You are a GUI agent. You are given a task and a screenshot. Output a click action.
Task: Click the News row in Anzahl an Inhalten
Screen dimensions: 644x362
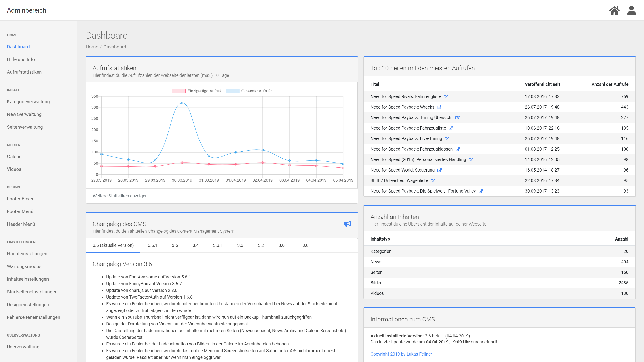pyautogui.click(x=499, y=262)
